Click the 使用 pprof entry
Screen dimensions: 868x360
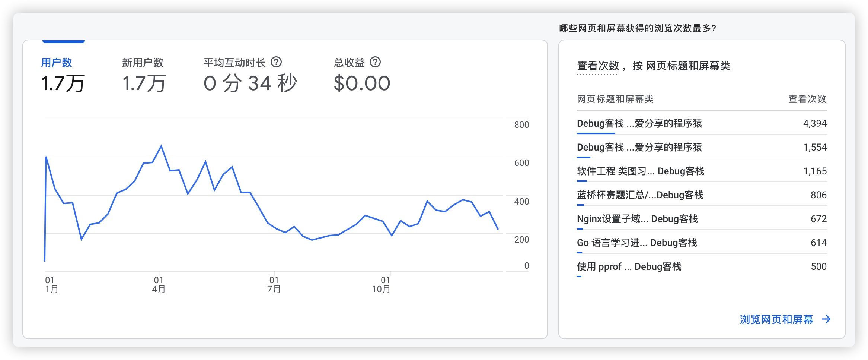[x=629, y=266]
